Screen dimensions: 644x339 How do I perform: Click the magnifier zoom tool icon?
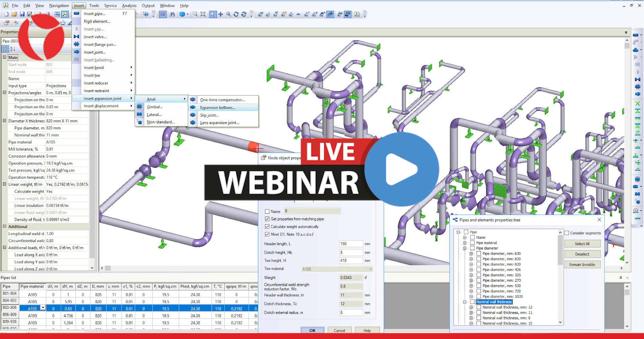click(x=228, y=14)
